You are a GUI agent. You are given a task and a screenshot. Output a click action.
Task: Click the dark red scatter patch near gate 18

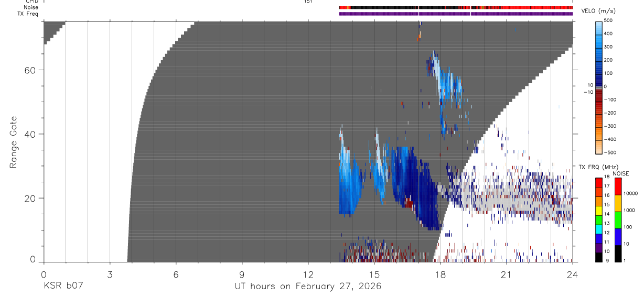tap(409, 203)
